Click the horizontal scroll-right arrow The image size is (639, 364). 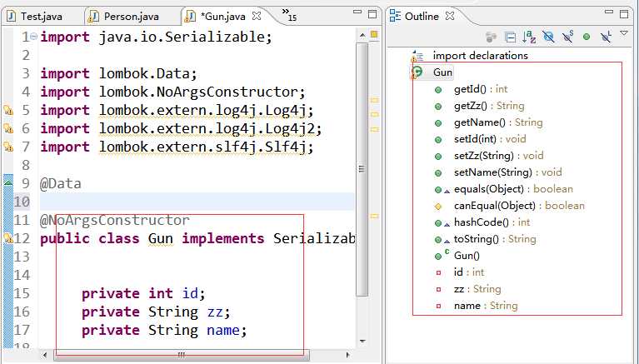[x=347, y=355]
